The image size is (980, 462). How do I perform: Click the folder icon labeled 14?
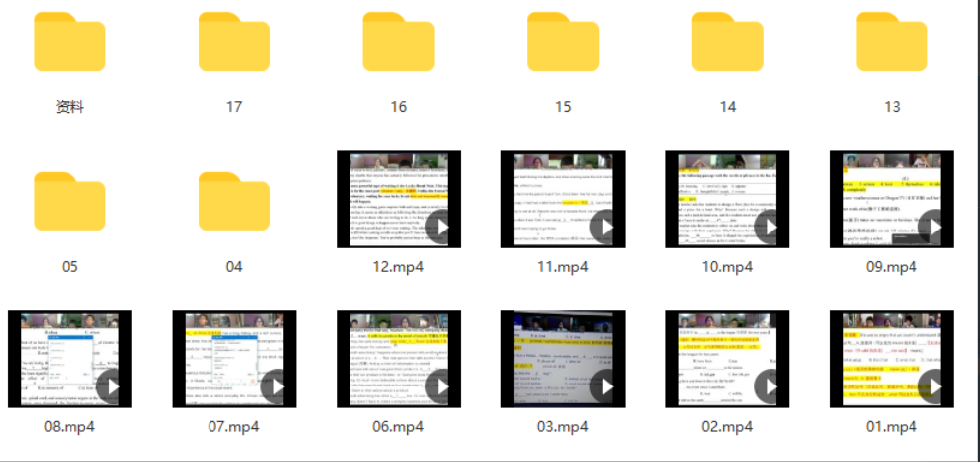click(727, 42)
